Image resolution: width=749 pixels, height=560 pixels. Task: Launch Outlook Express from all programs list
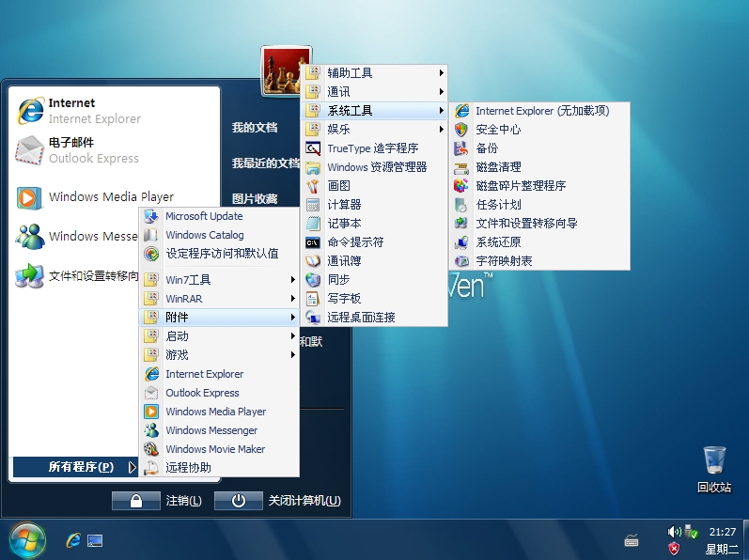coord(219,393)
